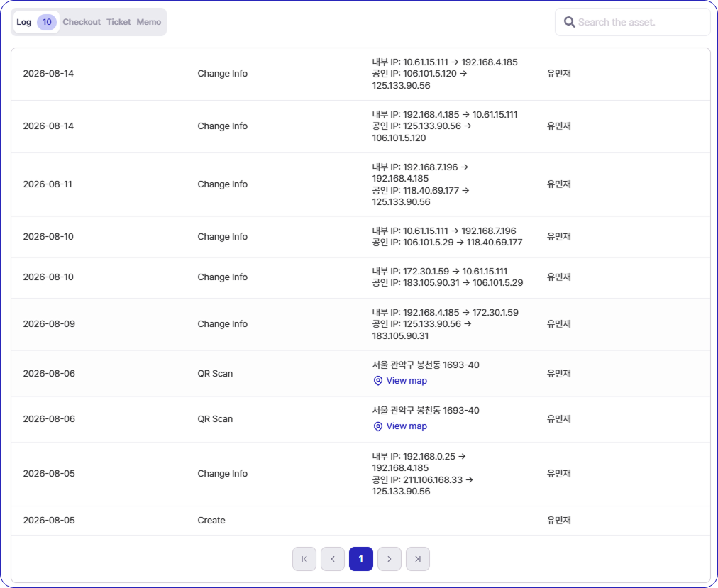Image resolution: width=718 pixels, height=588 pixels.
Task: Click the 192.168.7.196 → 192.168.4.185 IP detail
Action: (x=420, y=172)
